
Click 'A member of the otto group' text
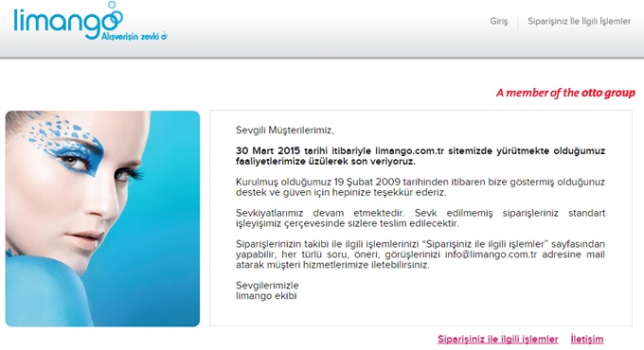[x=565, y=93]
